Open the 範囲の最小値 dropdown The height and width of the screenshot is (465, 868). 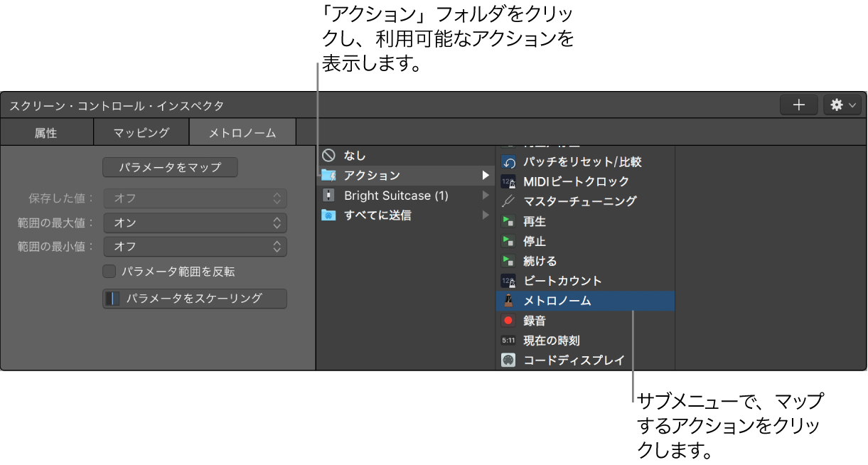(195, 246)
